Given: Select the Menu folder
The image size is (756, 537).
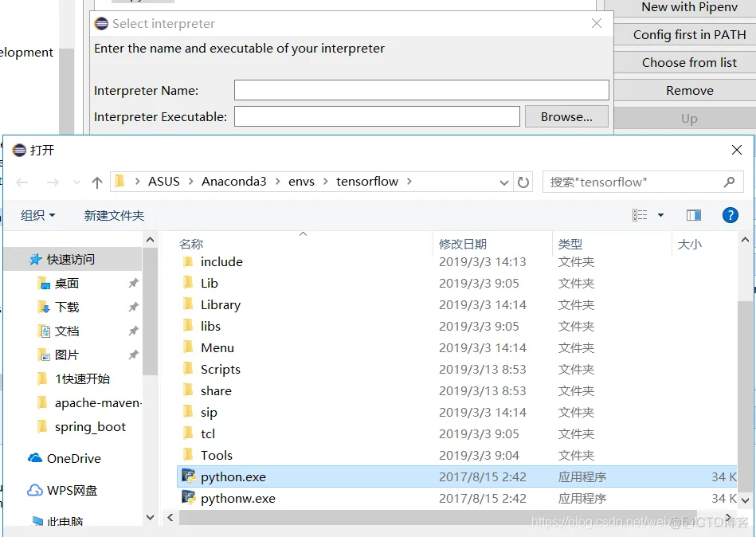Looking at the screenshot, I should pos(217,348).
